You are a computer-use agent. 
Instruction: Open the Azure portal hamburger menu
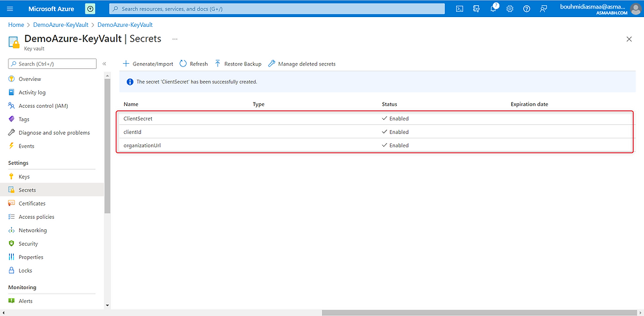point(11,9)
